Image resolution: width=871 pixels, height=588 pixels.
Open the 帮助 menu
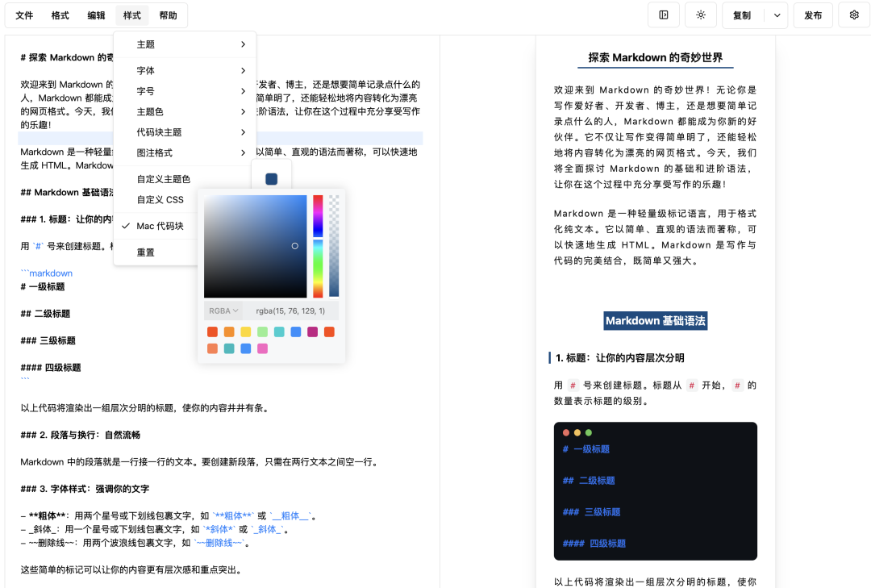168,15
